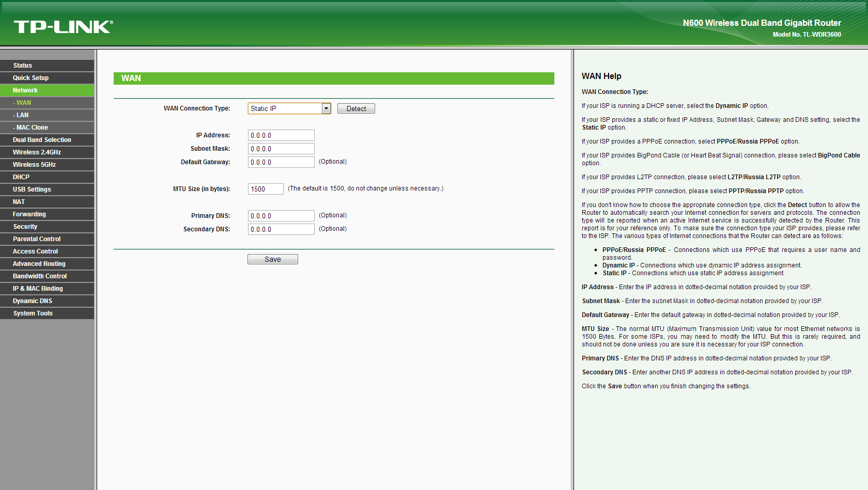Image resolution: width=868 pixels, height=490 pixels.
Task: Open the DHCP menu
Action: click(47, 177)
